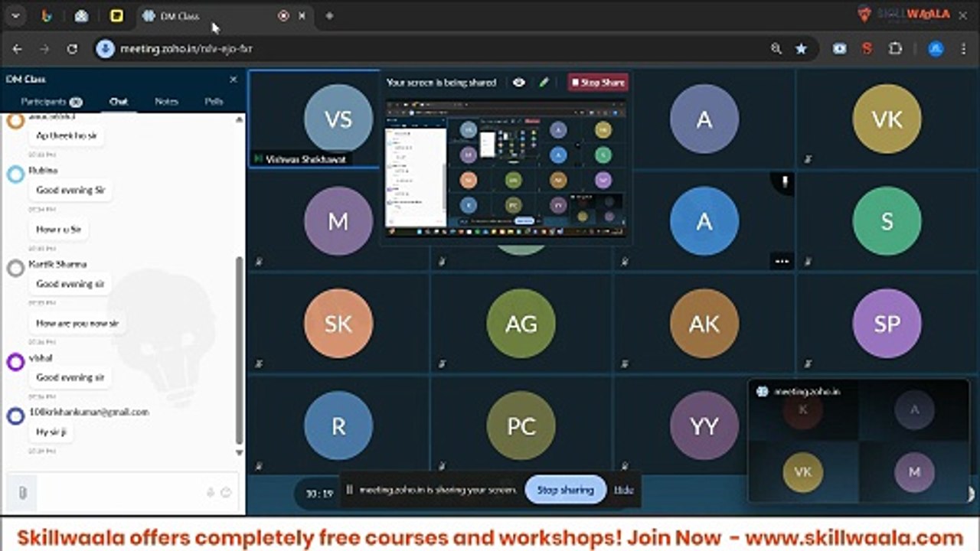Click the recording indicator on DM Class tab
The width and height of the screenshot is (980, 551).
coord(283,16)
